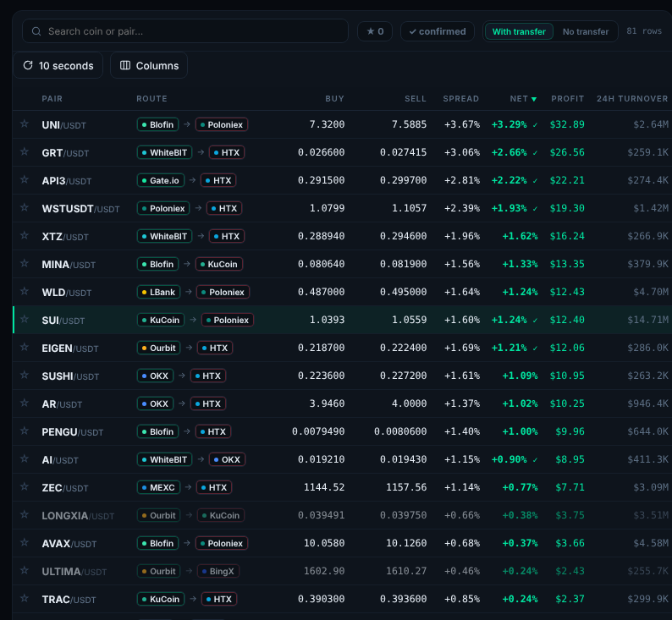Toggle the favorites filter showing 0
This screenshot has height=620, width=672.
(x=375, y=31)
